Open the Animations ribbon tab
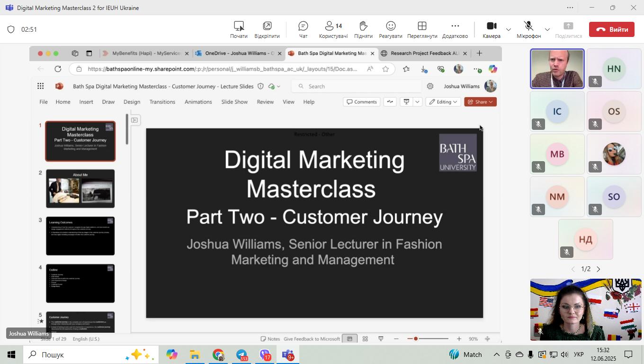This screenshot has width=644, height=364. 198,102
